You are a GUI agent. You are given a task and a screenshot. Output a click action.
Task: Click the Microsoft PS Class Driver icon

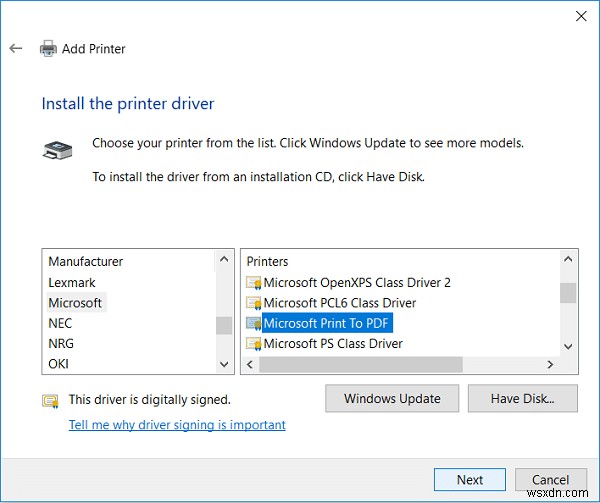coord(253,343)
